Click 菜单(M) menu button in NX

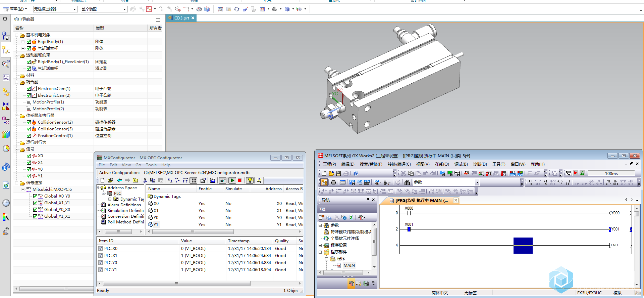click(x=15, y=9)
